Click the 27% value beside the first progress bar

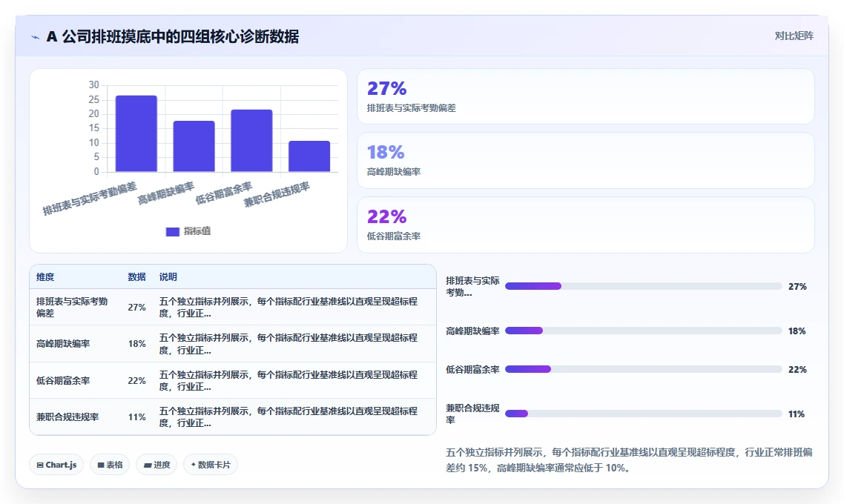pos(798,287)
